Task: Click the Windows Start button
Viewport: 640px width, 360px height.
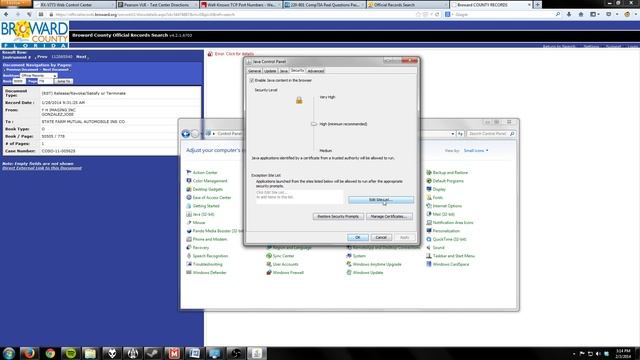Action: tap(9, 353)
